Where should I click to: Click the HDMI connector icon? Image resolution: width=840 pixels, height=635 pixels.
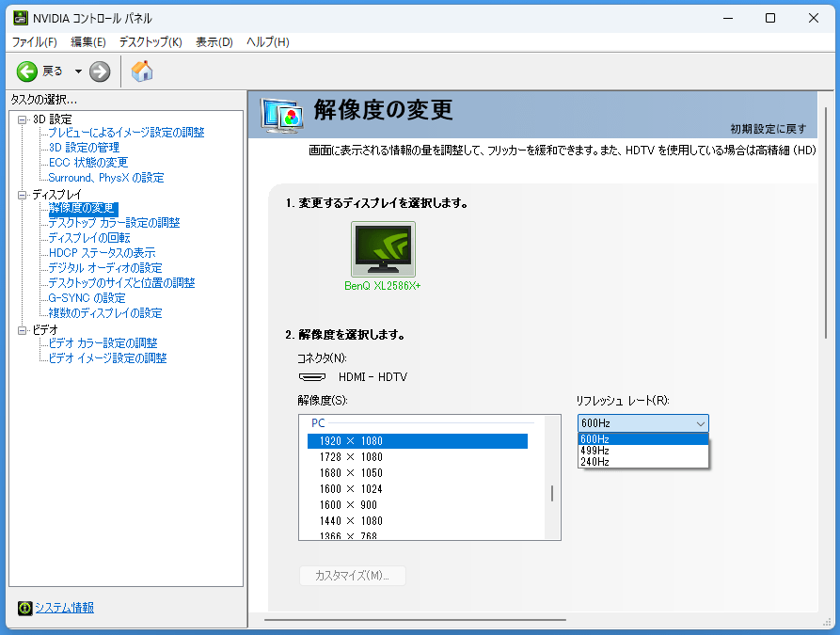[311, 377]
